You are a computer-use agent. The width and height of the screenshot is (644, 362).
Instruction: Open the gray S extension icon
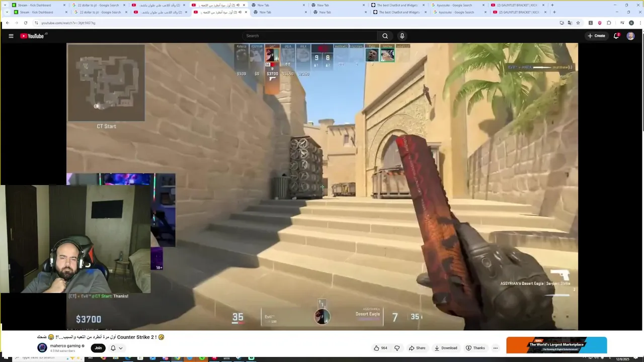pyautogui.click(x=591, y=23)
